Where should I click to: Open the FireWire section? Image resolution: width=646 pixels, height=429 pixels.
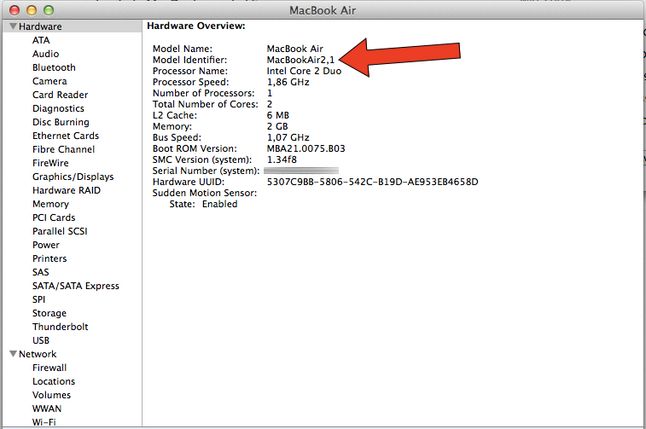coord(50,163)
